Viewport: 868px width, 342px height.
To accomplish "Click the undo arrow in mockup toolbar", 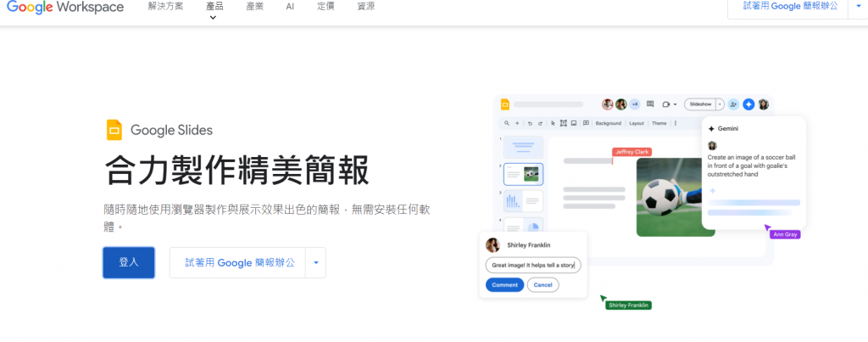I will click(x=530, y=123).
